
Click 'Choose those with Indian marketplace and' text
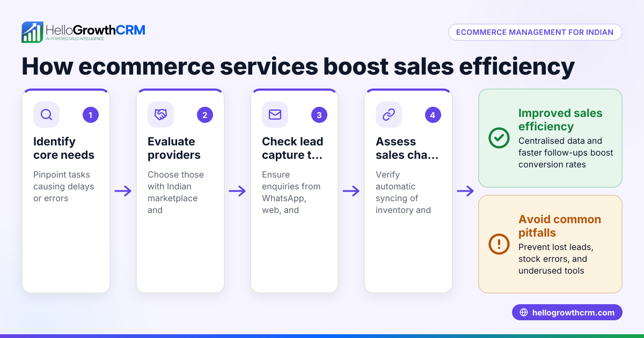click(175, 192)
